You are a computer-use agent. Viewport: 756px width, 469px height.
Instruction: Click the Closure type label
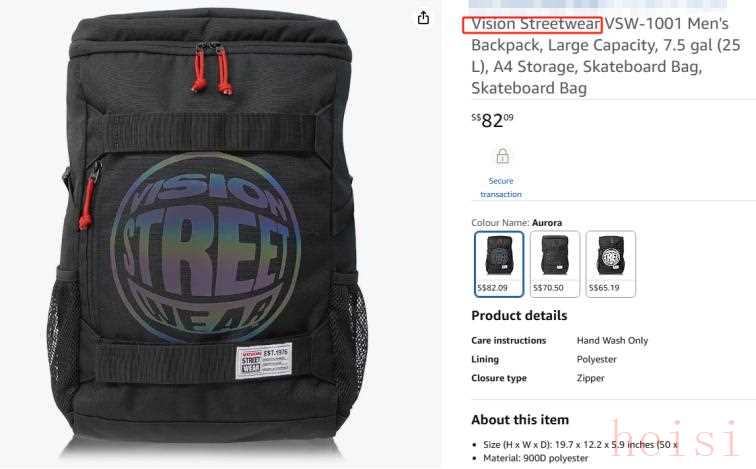click(499, 378)
